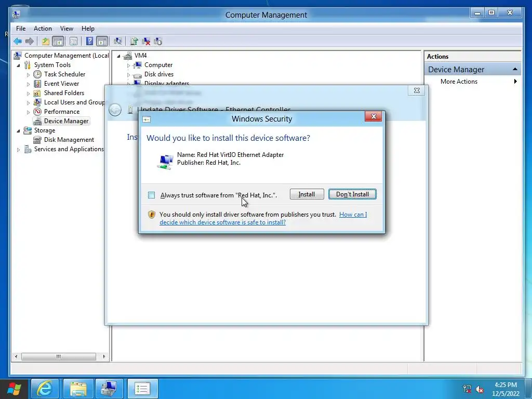The height and width of the screenshot is (399, 532).
Task: Toggle Show/Hide Console Tree toolbar button
Action: (x=58, y=42)
